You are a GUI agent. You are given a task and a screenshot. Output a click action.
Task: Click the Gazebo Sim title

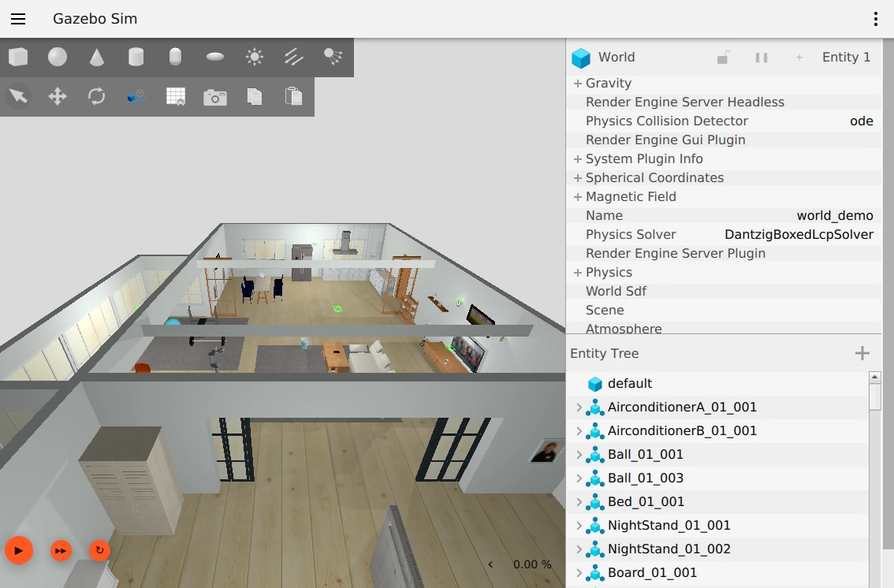[95, 19]
